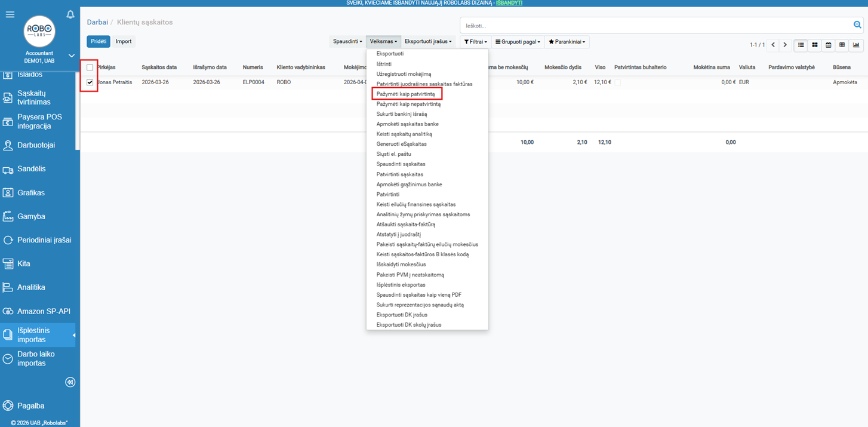Click the search magnifier icon
Image resolution: width=868 pixels, height=427 pixels.
(857, 25)
